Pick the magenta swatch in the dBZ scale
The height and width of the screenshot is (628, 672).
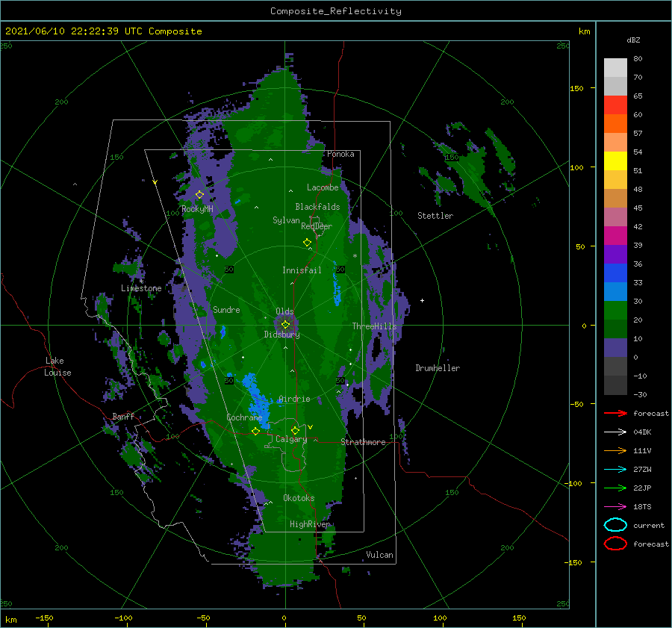click(x=615, y=235)
